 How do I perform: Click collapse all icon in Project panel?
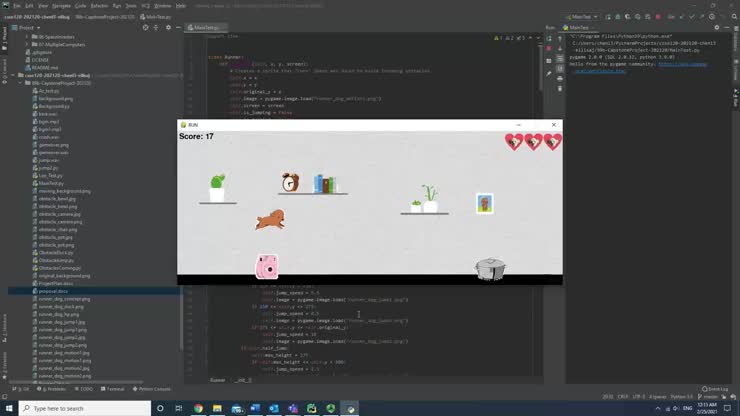[156, 27]
